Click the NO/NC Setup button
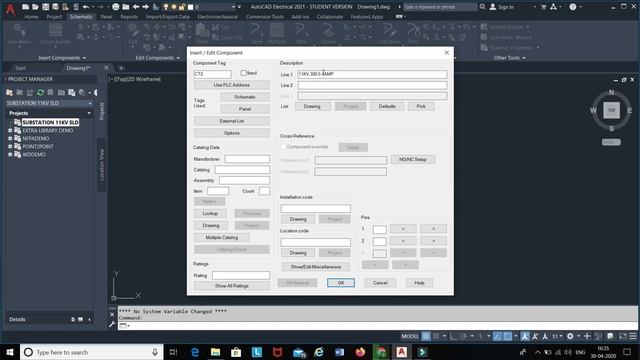640x360 pixels. 413,160
